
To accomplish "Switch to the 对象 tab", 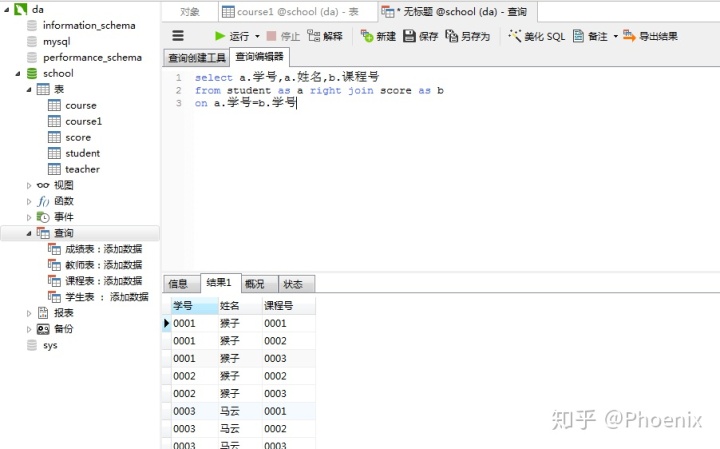I will [190, 12].
